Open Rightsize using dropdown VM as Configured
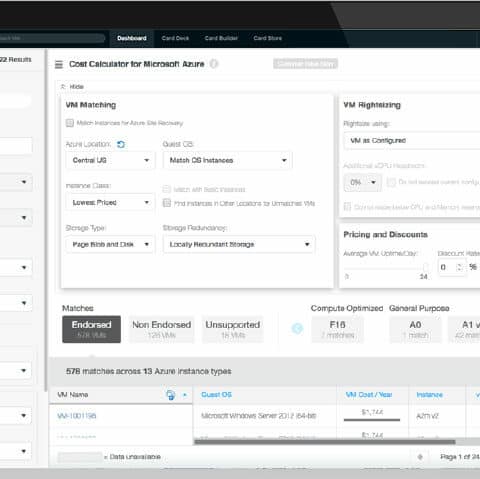 click(x=412, y=140)
